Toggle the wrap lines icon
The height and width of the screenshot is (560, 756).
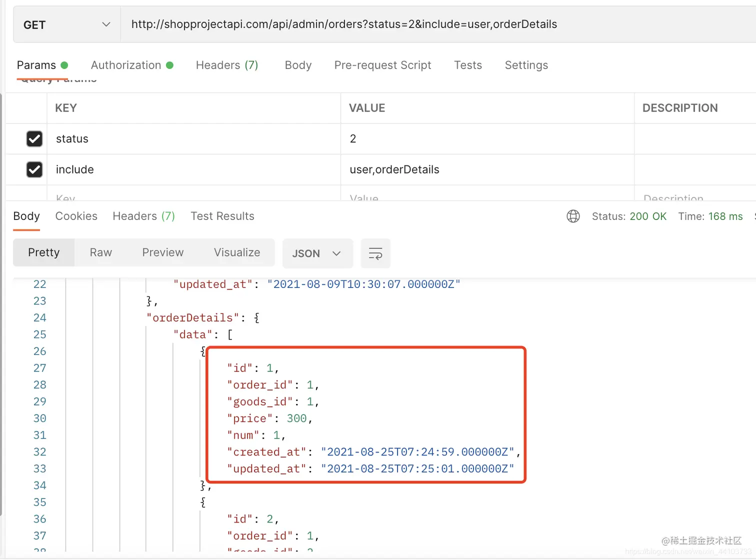[x=375, y=253]
